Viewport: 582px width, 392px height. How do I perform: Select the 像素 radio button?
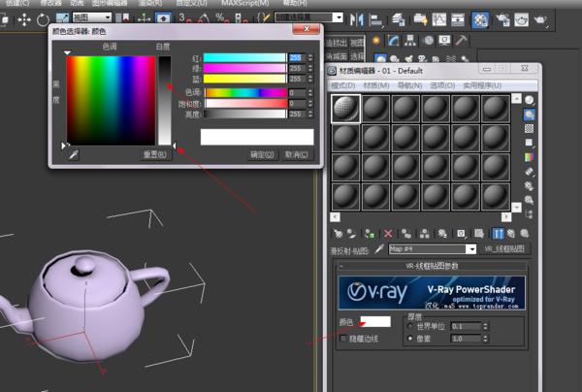pyautogui.click(x=410, y=339)
